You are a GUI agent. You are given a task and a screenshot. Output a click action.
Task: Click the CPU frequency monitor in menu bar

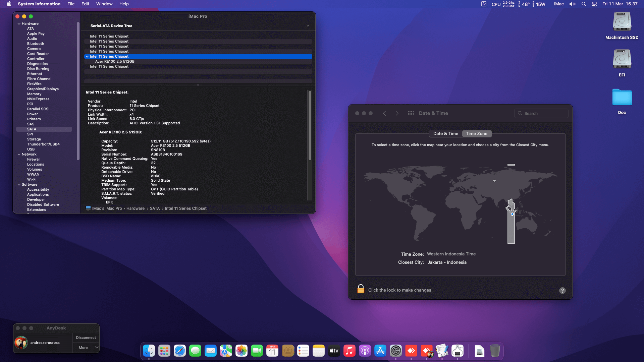click(x=503, y=4)
